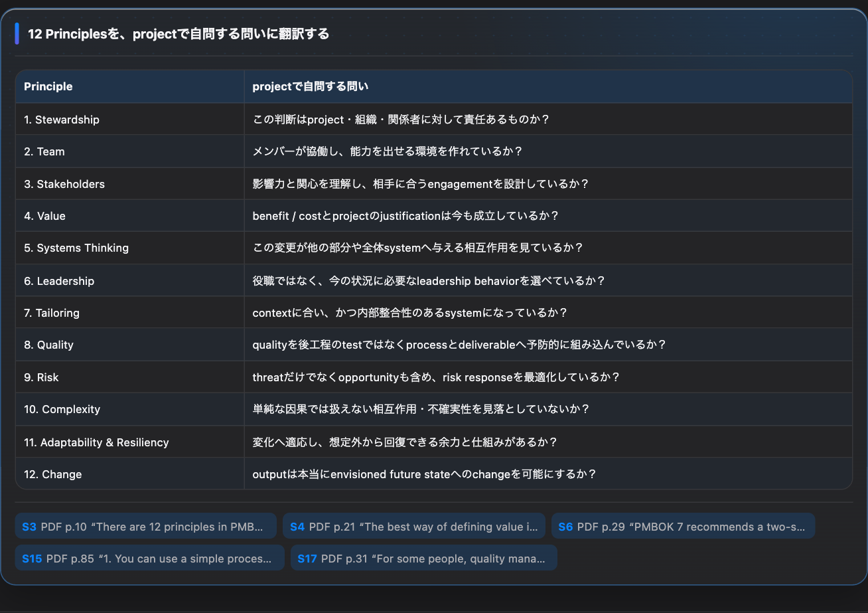868x613 pixels.
Task: Select the '11. Adaptability & Resiliency' cell
Action: pyautogui.click(x=130, y=442)
